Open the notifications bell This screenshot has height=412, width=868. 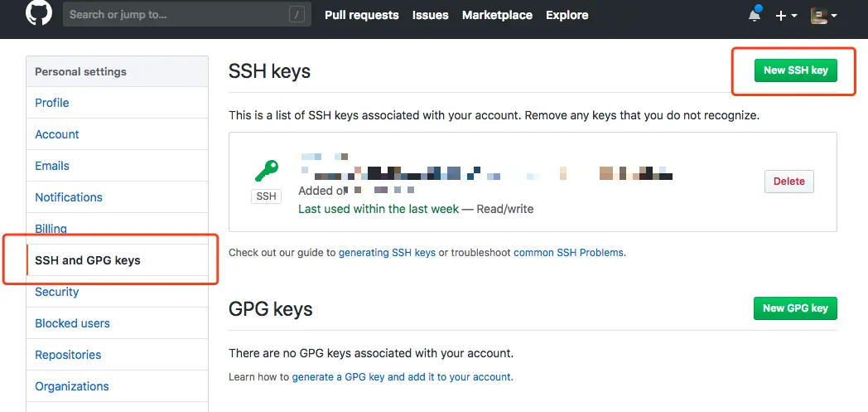click(754, 15)
